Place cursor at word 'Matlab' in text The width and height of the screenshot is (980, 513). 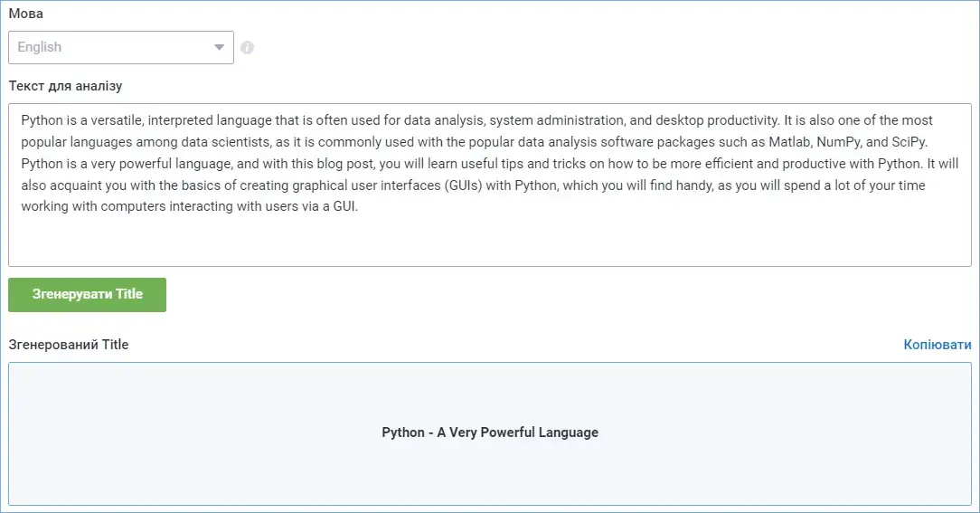(788, 142)
